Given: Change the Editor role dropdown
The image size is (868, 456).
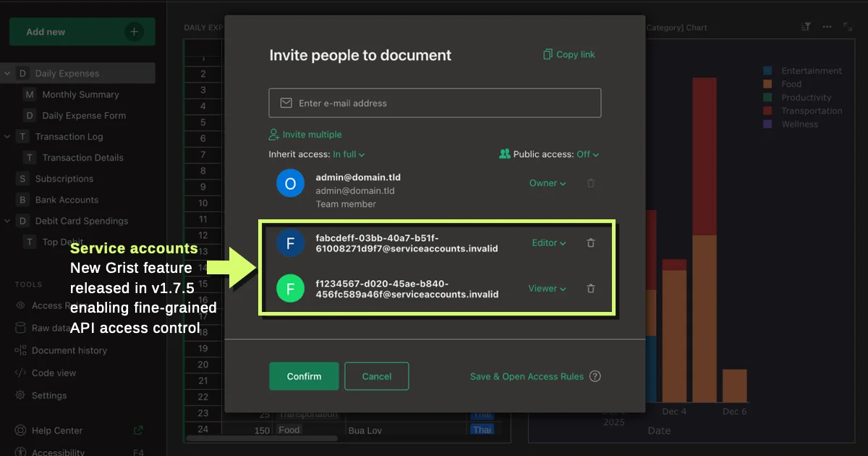Looking at the screenshot, I should 548,243.
